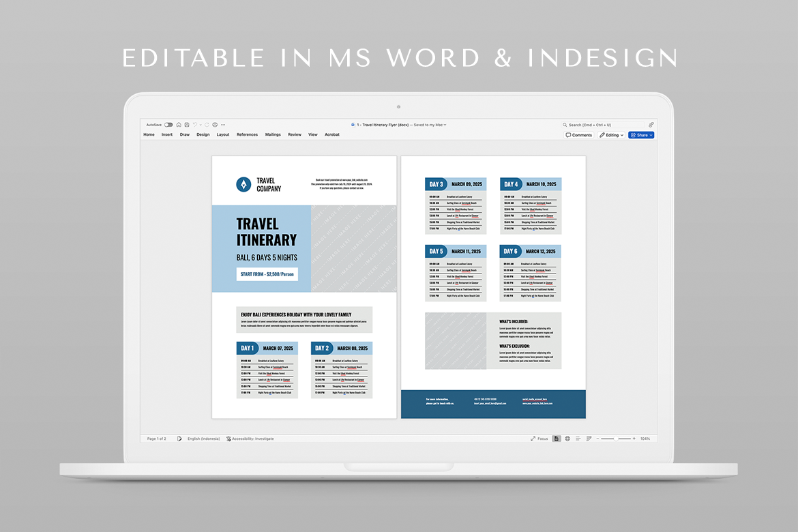Expand the document title saved-location chevron

pyautogui.click(x=445, y=125)
